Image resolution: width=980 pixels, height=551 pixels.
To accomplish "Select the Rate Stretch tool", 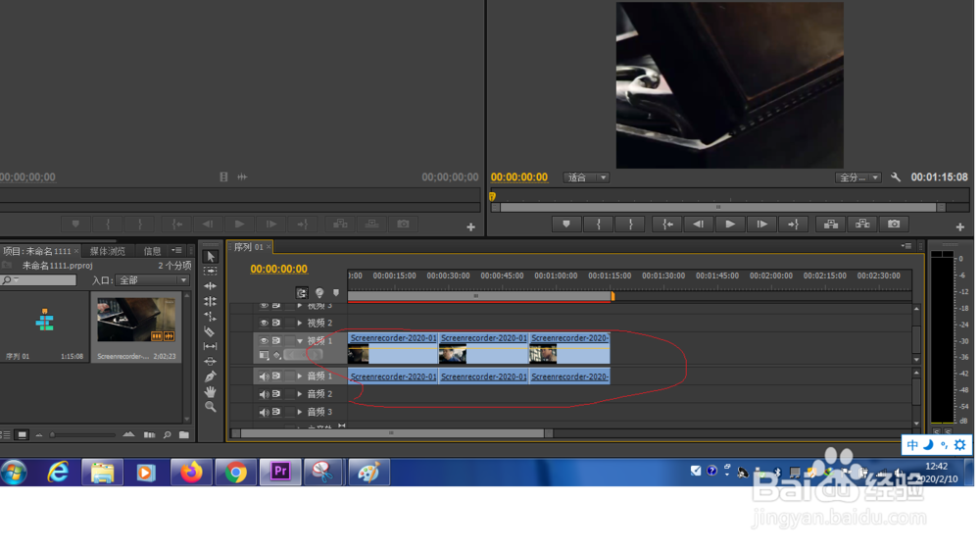I will point(211,316).
